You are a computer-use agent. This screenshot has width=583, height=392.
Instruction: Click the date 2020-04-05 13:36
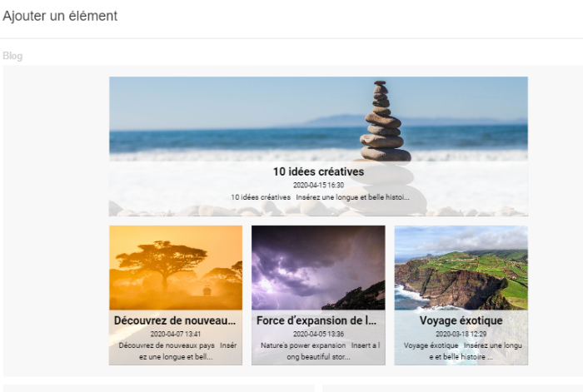(x=318, y=334)
